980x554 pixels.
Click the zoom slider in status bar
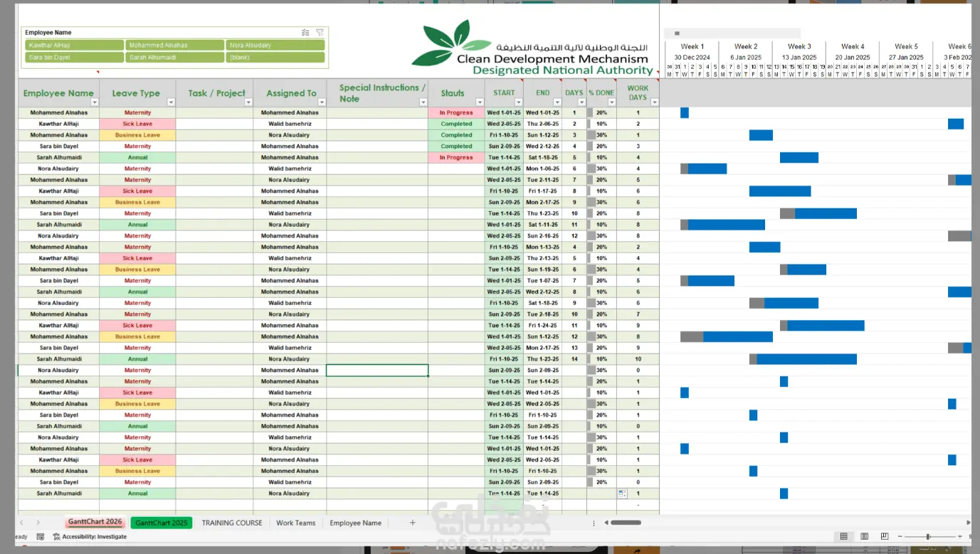pyautogui.click(x=927, y=536)
